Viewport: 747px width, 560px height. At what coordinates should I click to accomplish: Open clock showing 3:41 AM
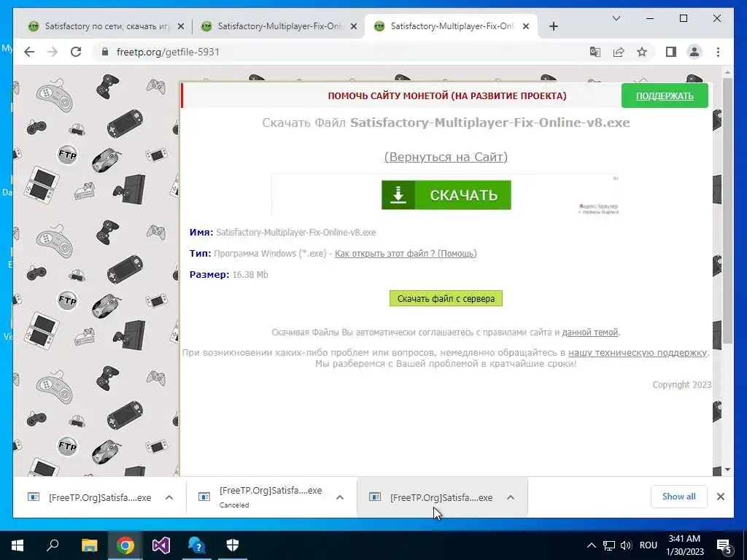(x=684, y=545)
